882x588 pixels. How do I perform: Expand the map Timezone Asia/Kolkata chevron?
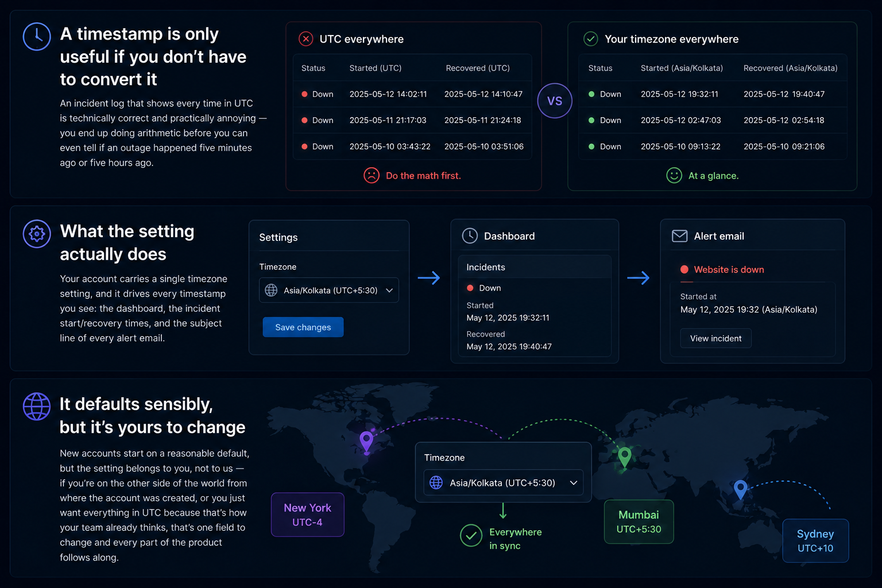573,483
